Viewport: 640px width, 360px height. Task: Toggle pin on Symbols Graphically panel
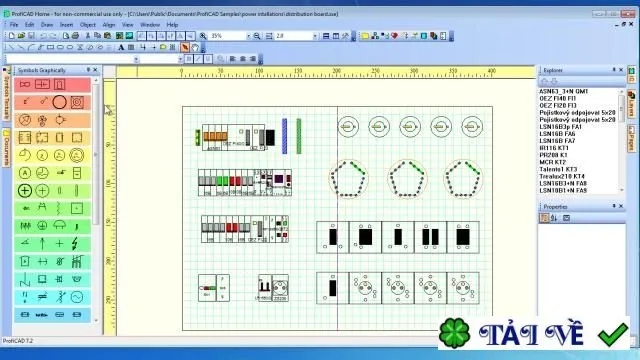(x=88, y=70)
